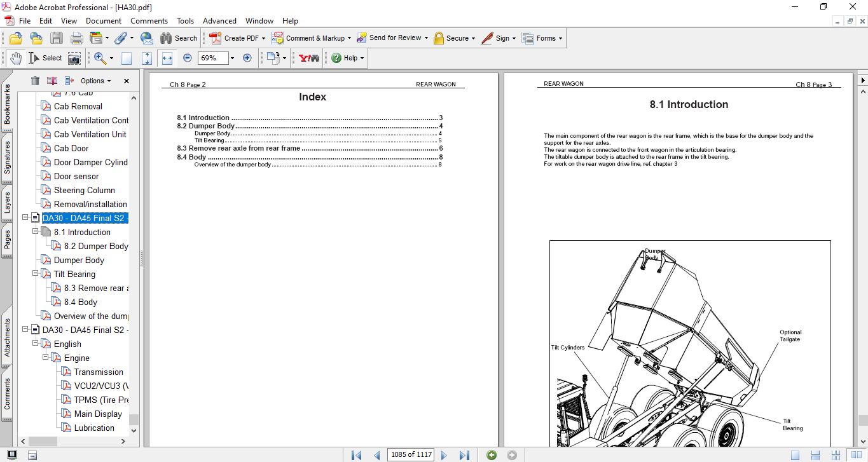Open the zoom percentage dropdown
Viewport: 868px width, 462px height.
tap(232, 58)
